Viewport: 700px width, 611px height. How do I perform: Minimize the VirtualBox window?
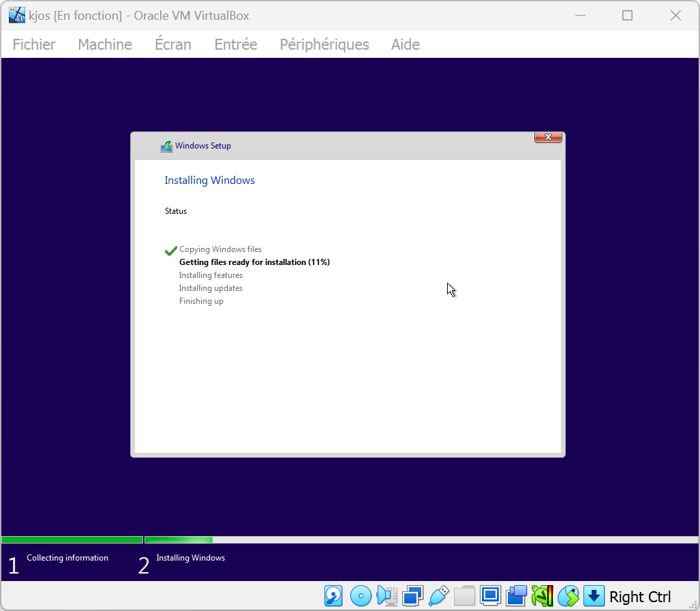(x=580, y=16)
